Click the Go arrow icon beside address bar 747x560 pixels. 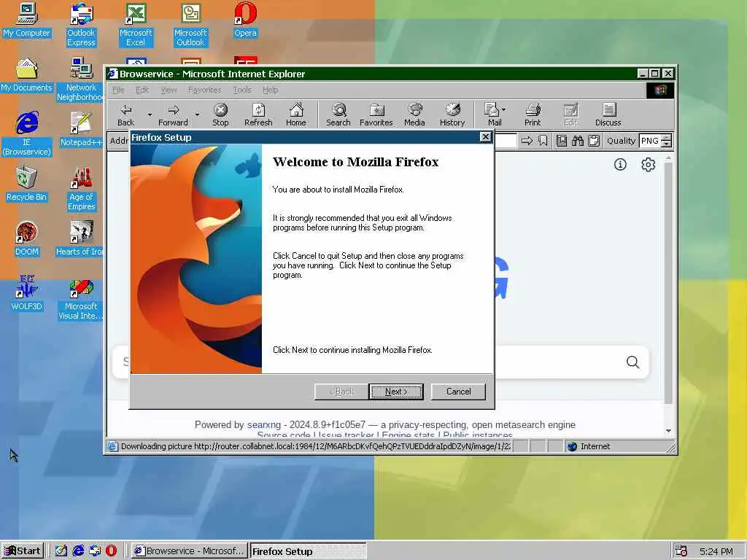point(527,141)
